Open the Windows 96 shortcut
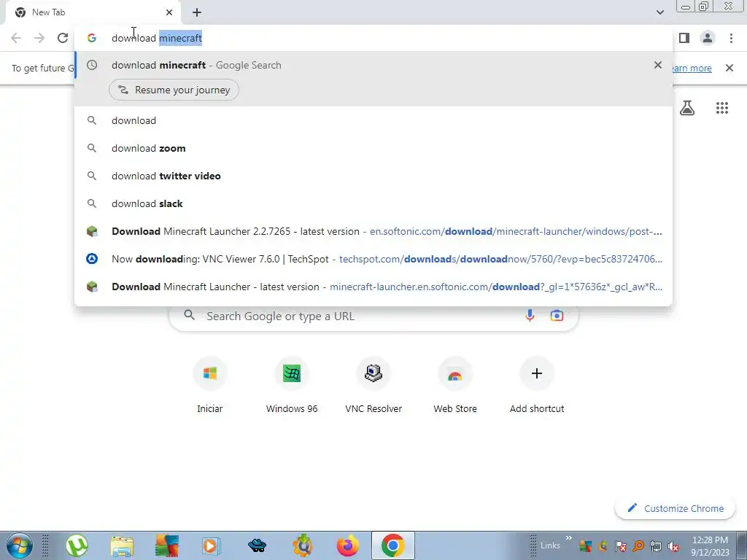This screenshot has height=560, width=747. (x=292, y=385)
